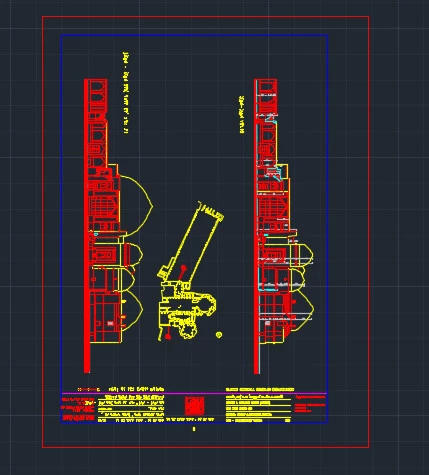Click the red round marker at site plan bottom
Screen dimensions: 429x475
pyautogui.click(x=168, y=337)
